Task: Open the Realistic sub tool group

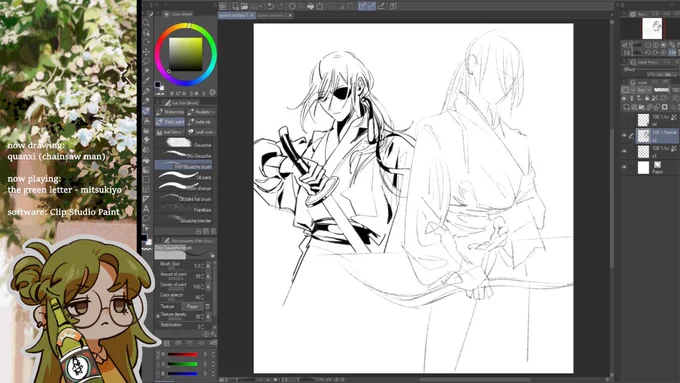Action: click(x=201, y=112)
